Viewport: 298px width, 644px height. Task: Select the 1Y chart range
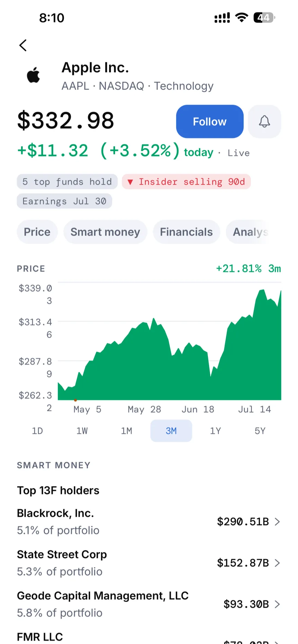[x=216, y=431]
